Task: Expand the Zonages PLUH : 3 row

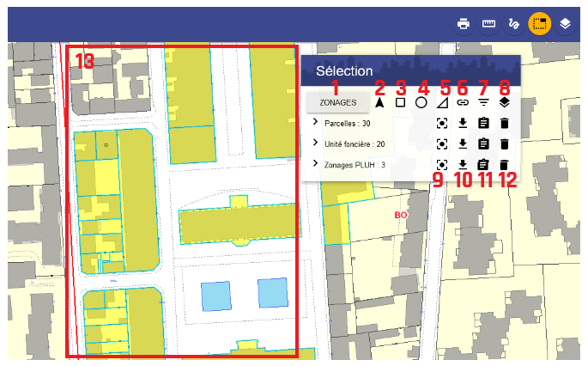Action: pyautogui.click(x=315, y=163)
